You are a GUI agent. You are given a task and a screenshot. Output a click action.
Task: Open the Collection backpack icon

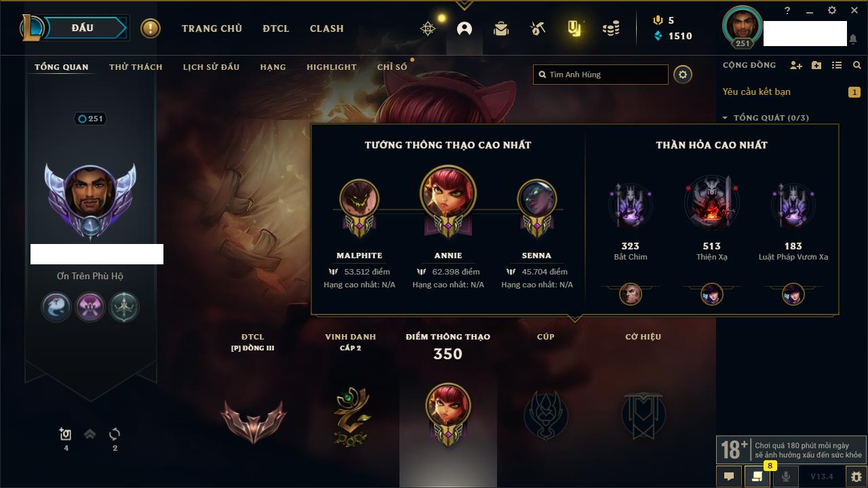(x=501, y=28)
